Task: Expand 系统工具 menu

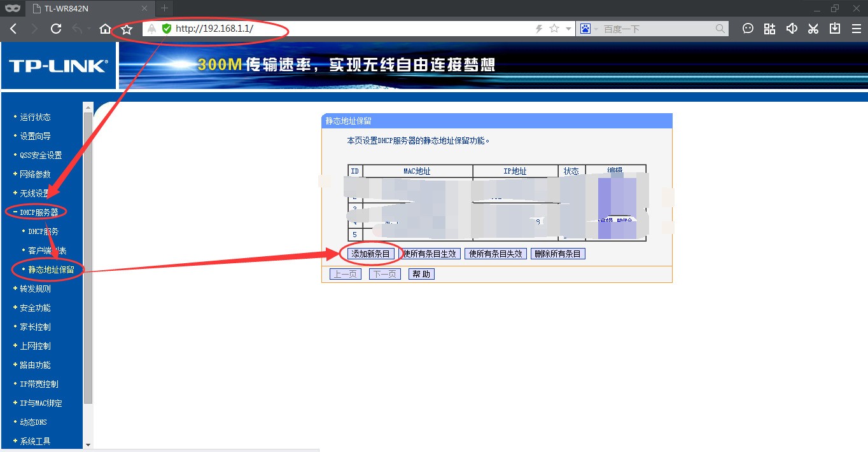Action: [x=35, y=441]
